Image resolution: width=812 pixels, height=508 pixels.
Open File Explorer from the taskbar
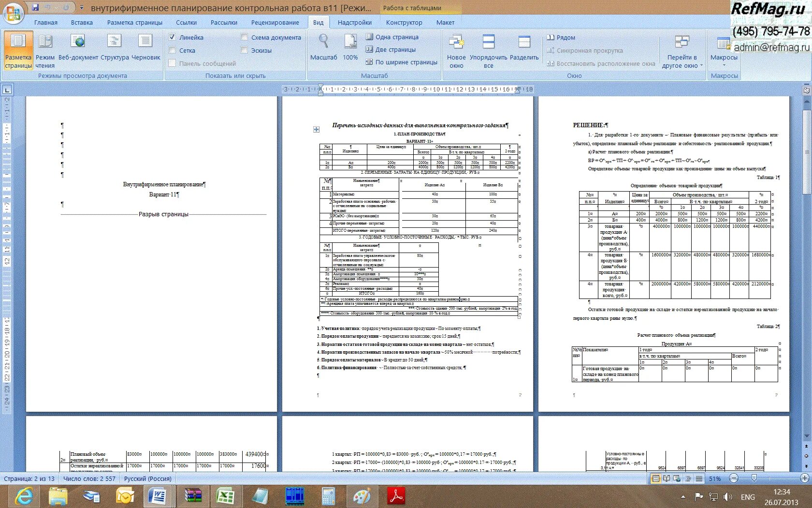click(58, 496)
